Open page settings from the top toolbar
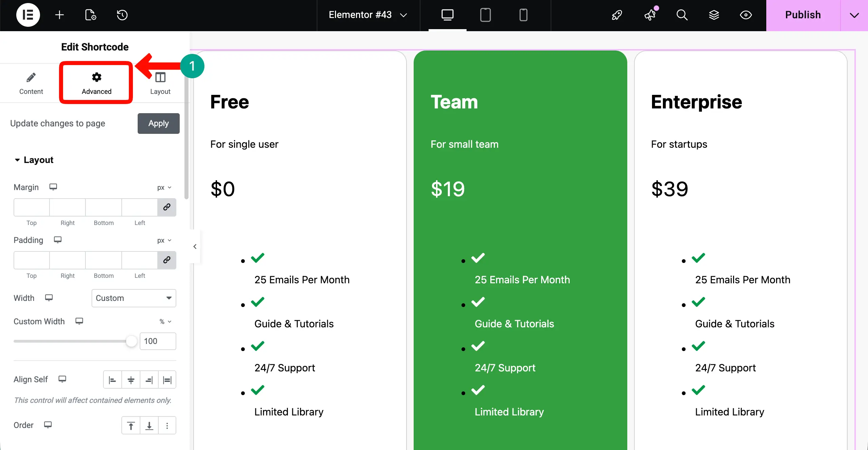The height and width of the screenshot is (450, 868). coord(90,15)
